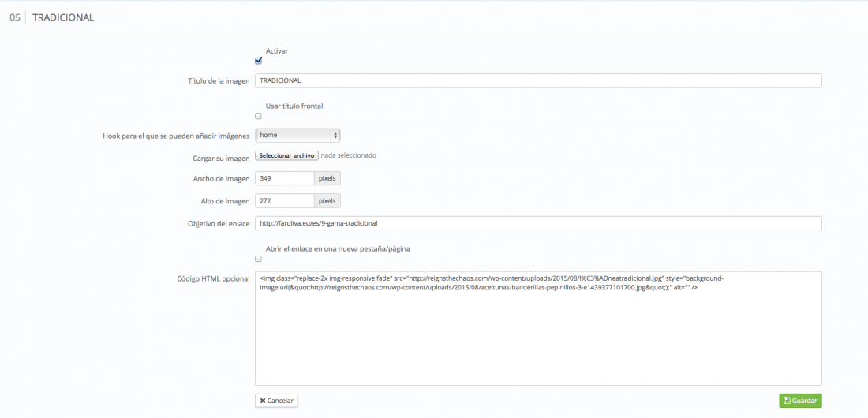Click the Objetivo del enlace URL field

538,223
